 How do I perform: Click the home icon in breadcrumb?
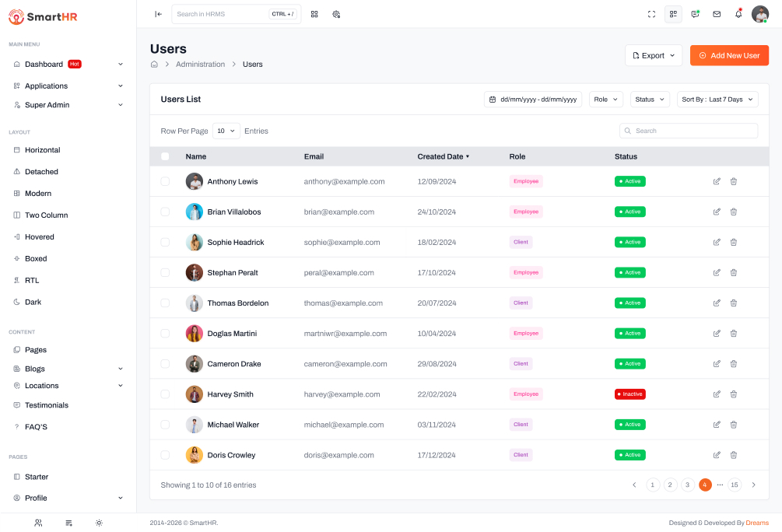point(155,65)
